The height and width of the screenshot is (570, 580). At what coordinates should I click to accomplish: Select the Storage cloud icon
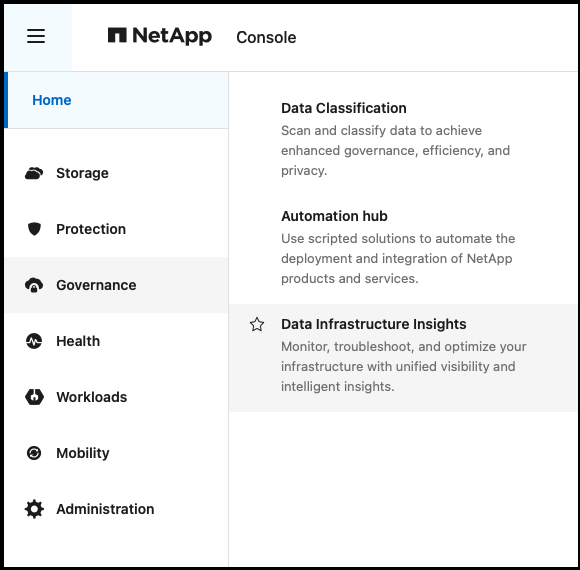[x=34, y=173]
